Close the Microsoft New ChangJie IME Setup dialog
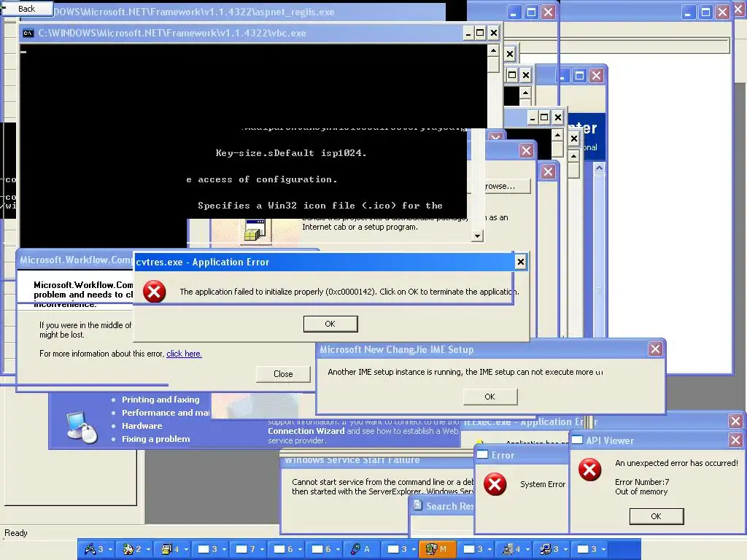Viewport: 747px width, 560px height. coord(656,349)
